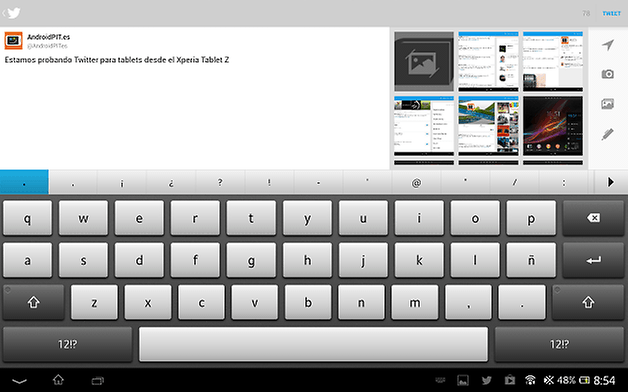This screenshot has height=392, width=628.
Task: Insert the / symbol suggestion
Action: tap(515, 183)
